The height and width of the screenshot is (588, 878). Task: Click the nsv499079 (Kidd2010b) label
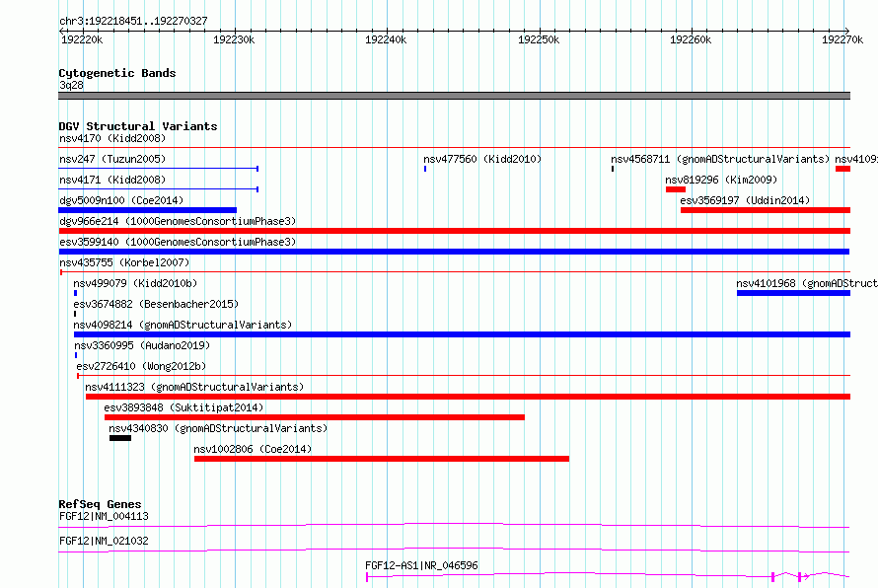(135, 283)
